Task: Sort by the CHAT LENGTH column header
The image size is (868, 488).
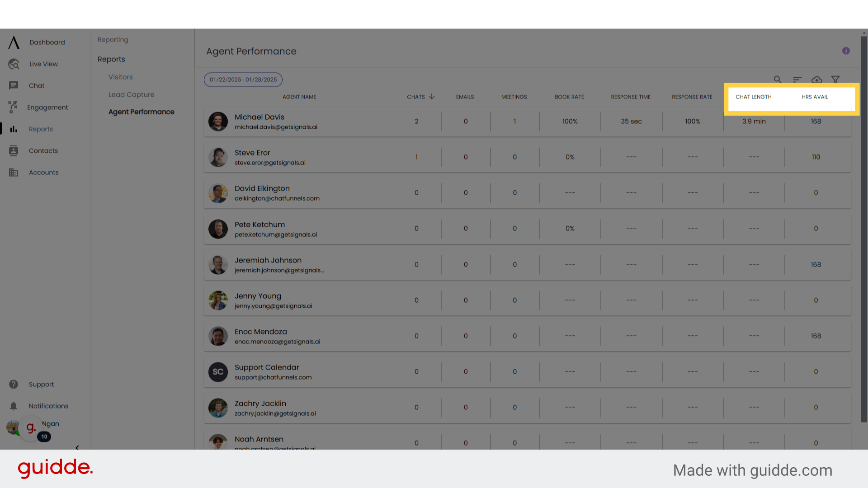Action: (754, 97)
